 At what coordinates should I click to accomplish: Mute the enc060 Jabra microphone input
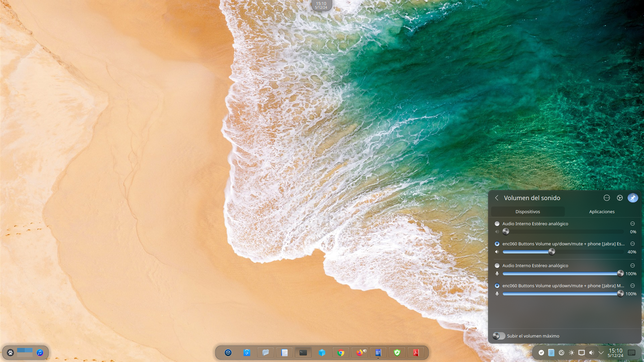497,294
